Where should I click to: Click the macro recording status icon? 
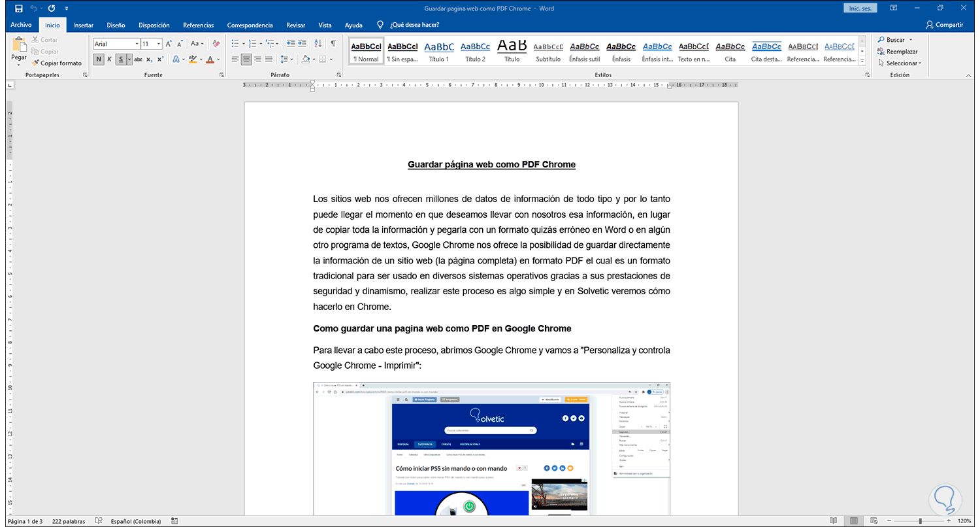click(174, 521)
